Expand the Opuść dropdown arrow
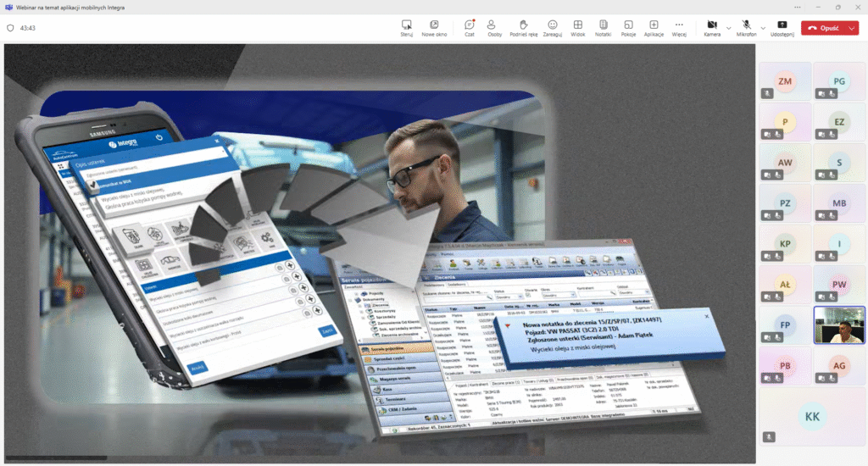 [x=852, y=28]
